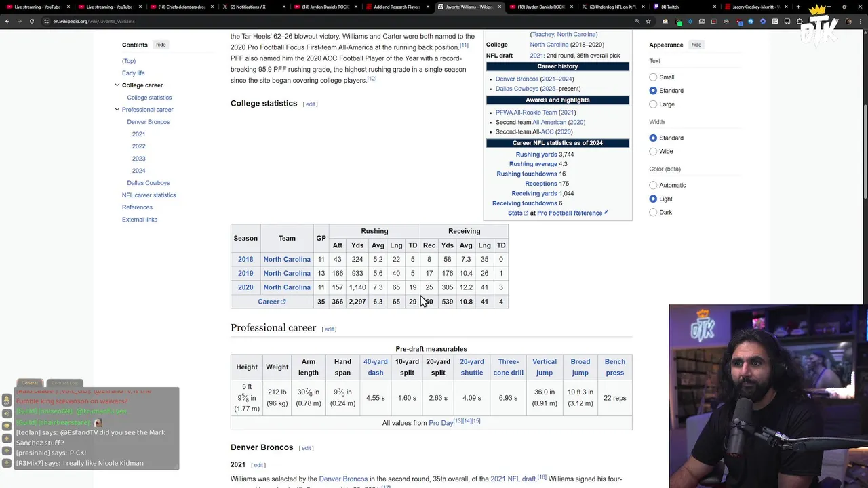Open the Bench press link
Screen dimensions: 868x488
(615, 367)
